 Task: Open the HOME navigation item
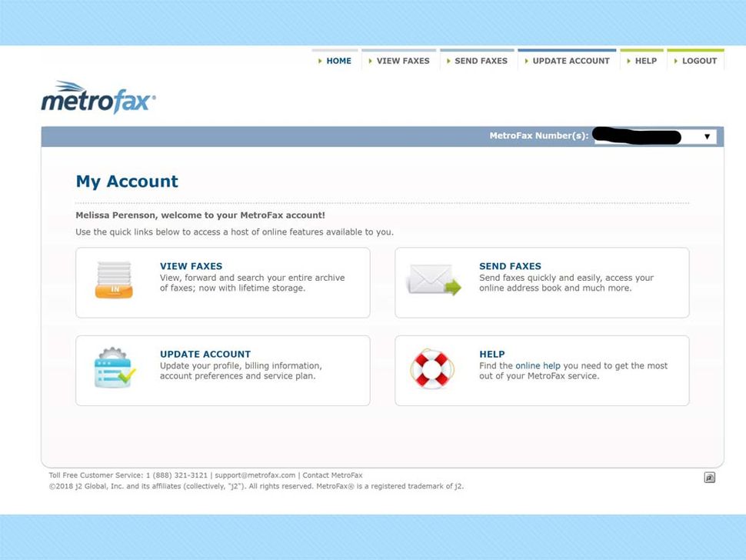click(338, 60)
